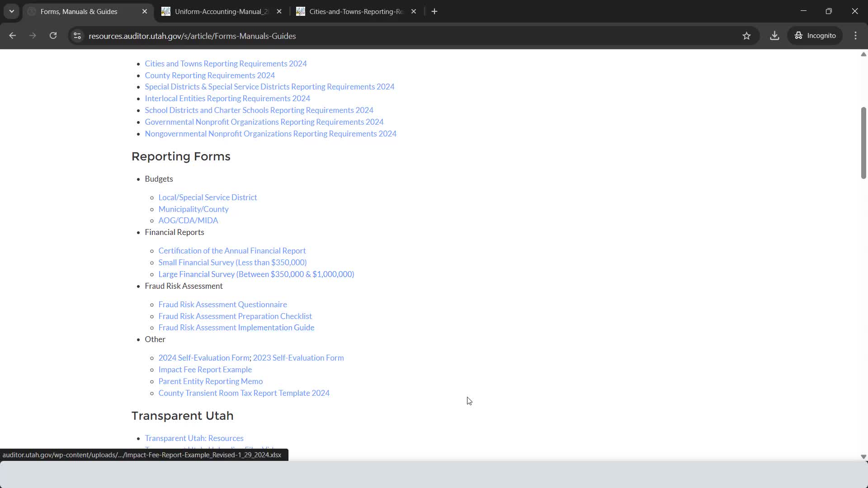Open Fraud Risk Assessment Questionnaire link

click(x=222, y=305)
